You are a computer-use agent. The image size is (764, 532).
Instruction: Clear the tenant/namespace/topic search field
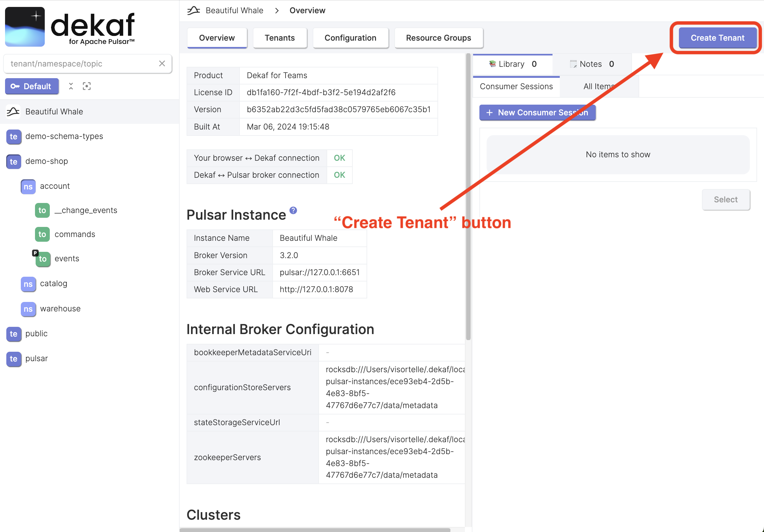[x=162, y=64]
